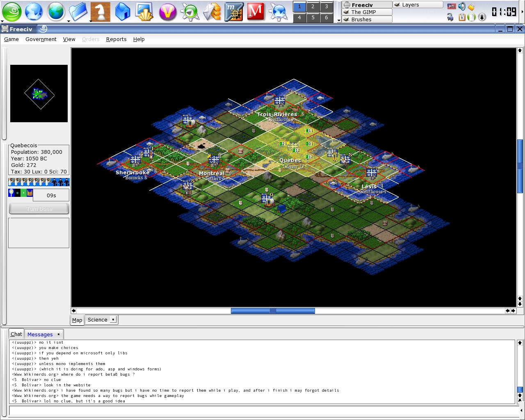Click the panel clock showing 01:09

tap(504, 12)
